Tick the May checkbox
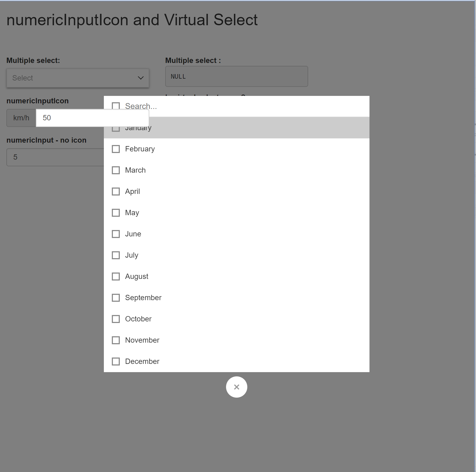Viewport: 476px width, 472px height. coord(116,212)
